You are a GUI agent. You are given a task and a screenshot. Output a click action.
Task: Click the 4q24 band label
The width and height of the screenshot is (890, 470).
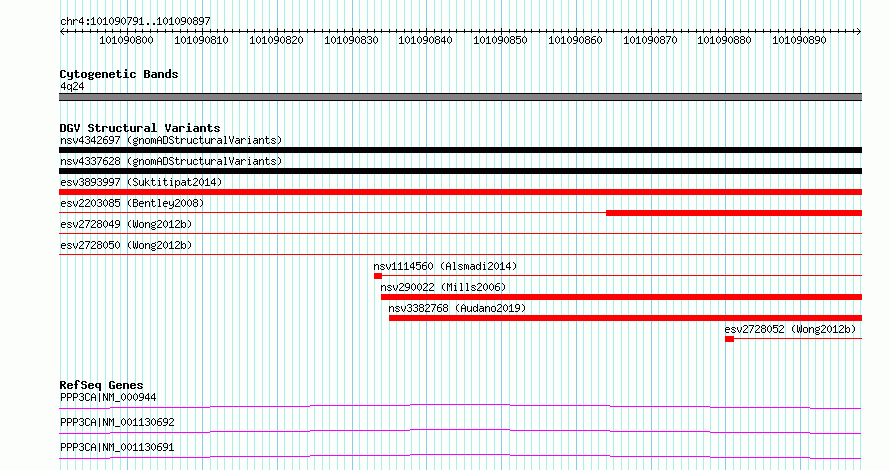pos(72,86)
